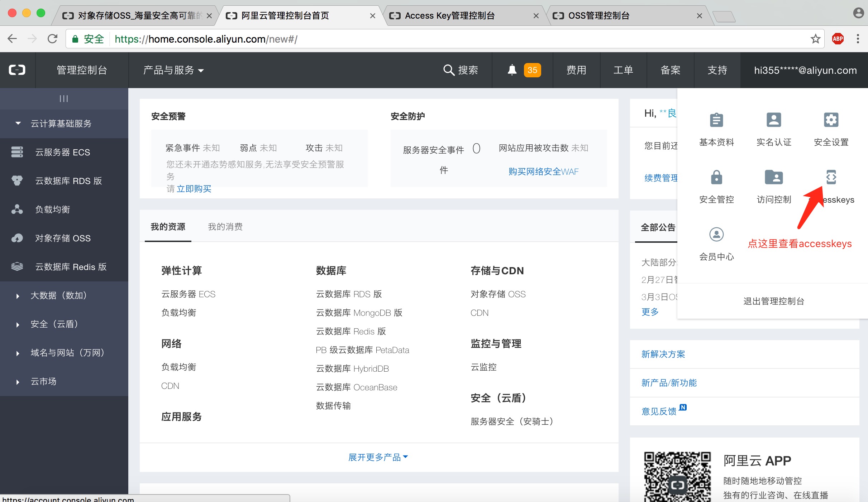Click the Chrome profile avatar icon
The image size is (868, 502).
pos(858,13)
